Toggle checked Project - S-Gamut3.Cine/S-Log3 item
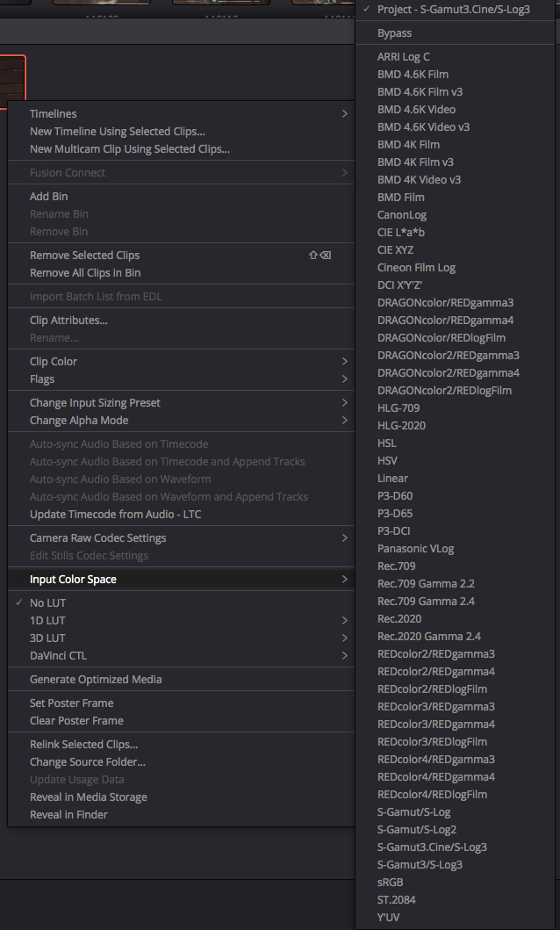 453,9
